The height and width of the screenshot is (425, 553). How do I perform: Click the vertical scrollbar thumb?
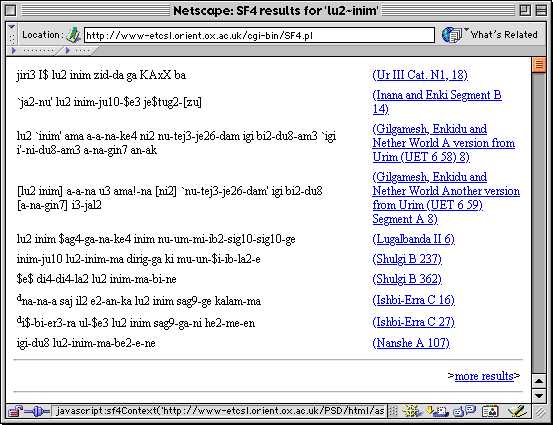point(539,65)
